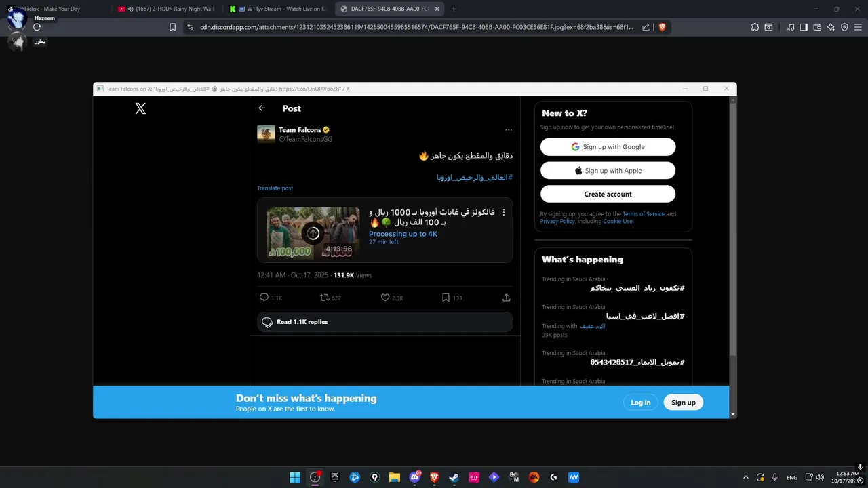This screenshot has width=868, height=488.
Task: Open the EA app in the taskbar
Action: pos(534,477)
